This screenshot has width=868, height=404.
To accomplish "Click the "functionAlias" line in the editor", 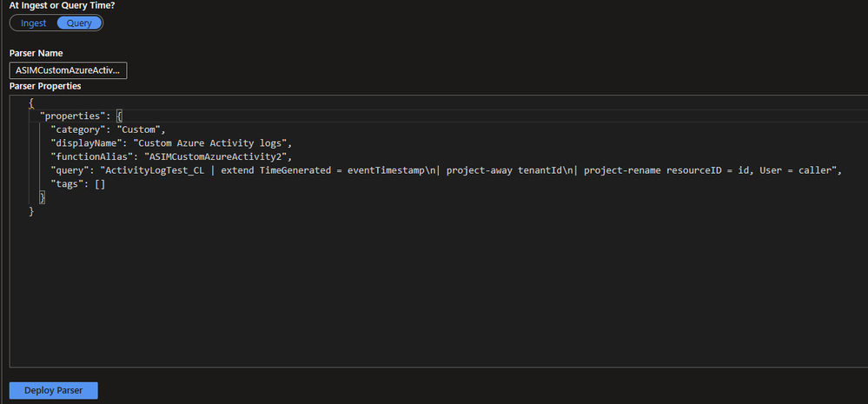I will coord(170,157).
